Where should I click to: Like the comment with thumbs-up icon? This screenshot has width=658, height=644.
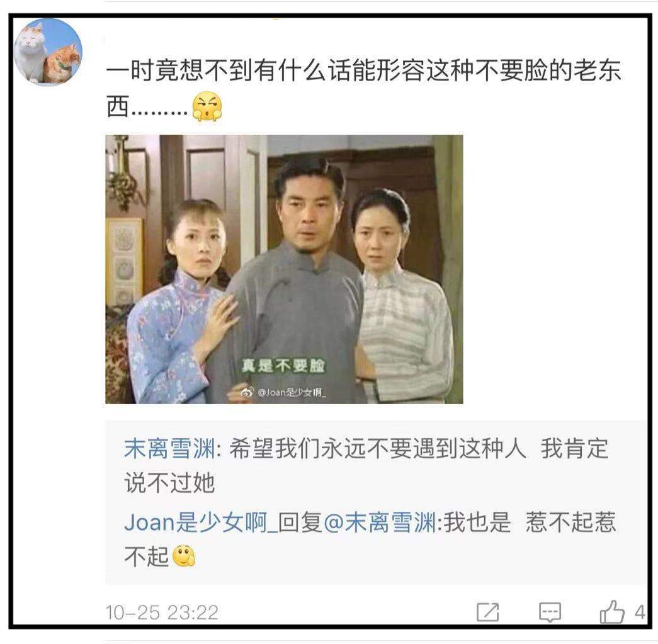[612, 612]
